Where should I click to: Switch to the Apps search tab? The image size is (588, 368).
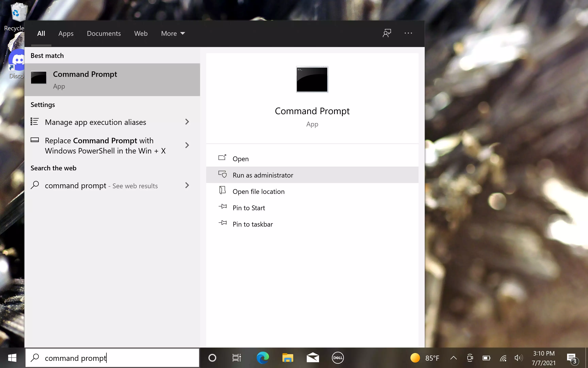pyautogui.click(x=66, y=33)
